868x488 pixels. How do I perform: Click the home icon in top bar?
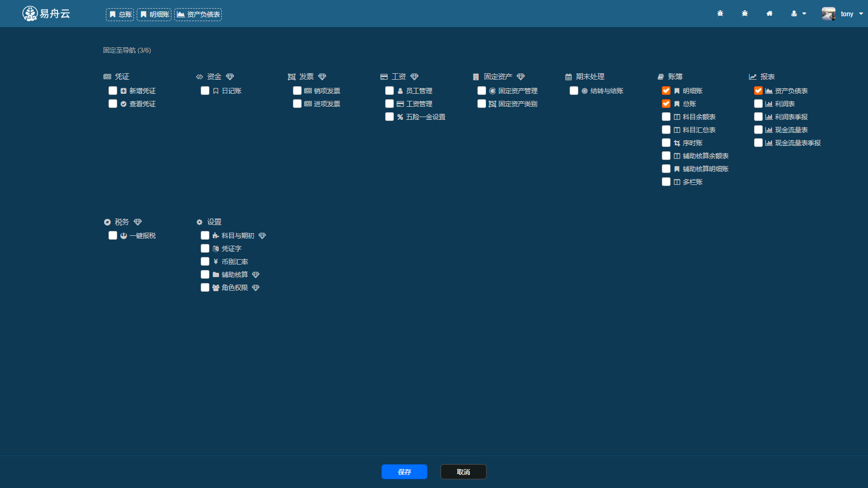[769, 14]
